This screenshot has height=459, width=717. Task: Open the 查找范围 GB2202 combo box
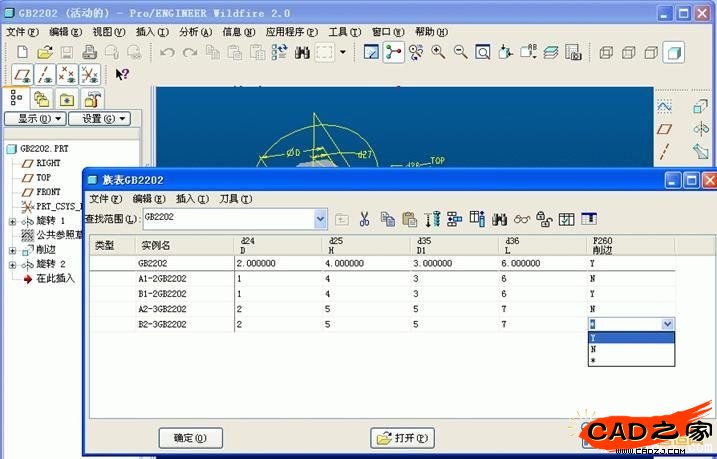(x=320, y=217)
